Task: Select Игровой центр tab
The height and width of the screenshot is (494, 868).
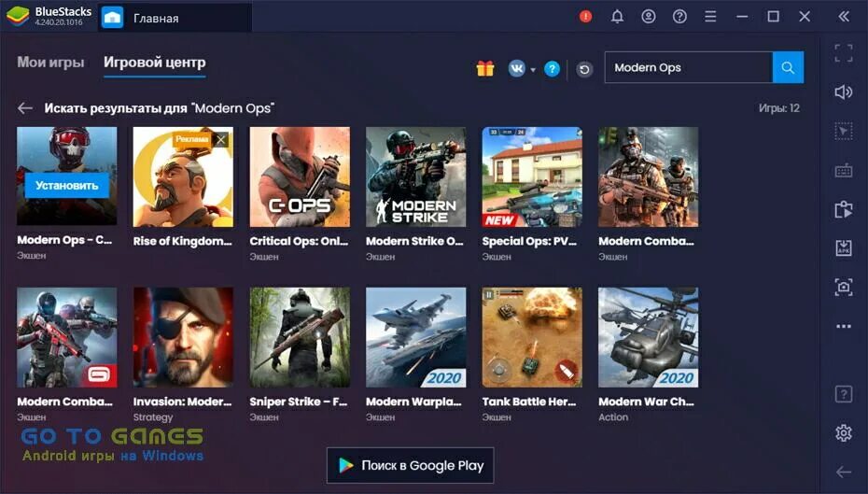Action: click(154, 62)
